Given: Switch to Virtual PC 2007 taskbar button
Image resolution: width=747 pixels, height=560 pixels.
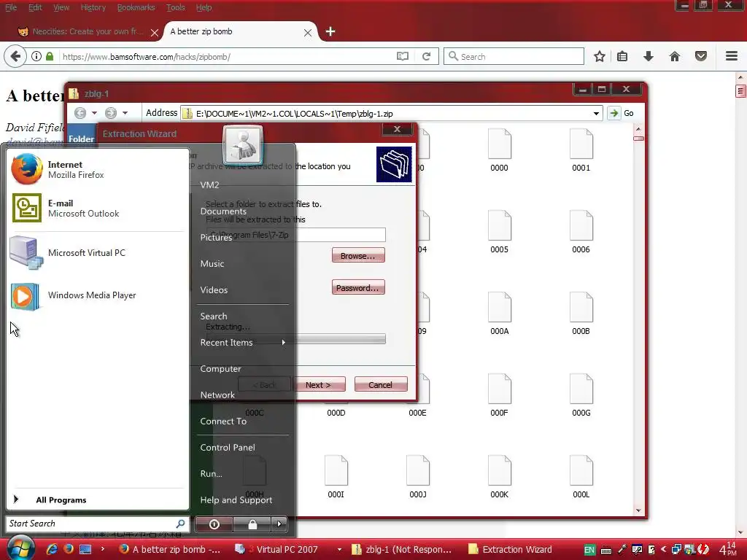Looking at the screenshot, I should [x=283, y=549].
